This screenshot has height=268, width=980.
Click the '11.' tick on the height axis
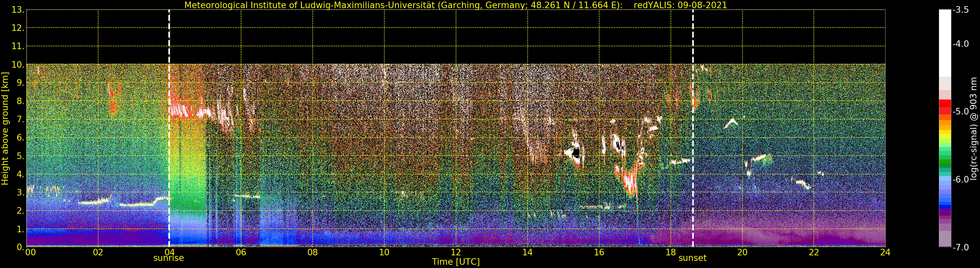(18, 47)
